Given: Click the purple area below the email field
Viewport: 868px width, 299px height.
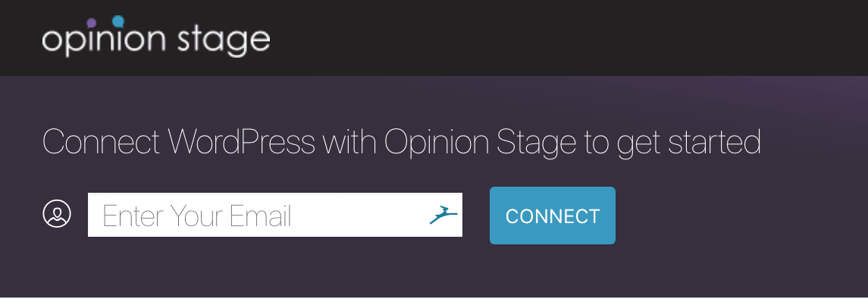Looking at the screenshot, I should (x=275, y=267).
